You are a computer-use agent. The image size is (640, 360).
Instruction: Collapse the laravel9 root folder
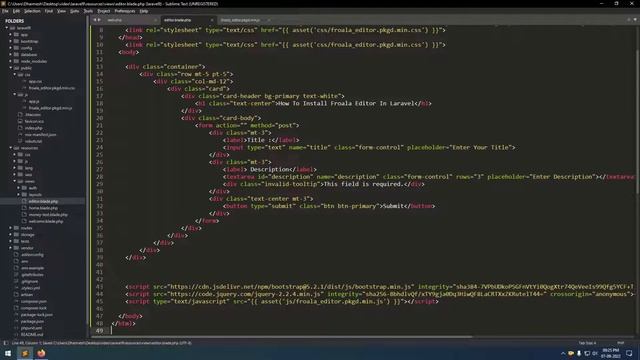pyautogui.click(x=7, y=28)
